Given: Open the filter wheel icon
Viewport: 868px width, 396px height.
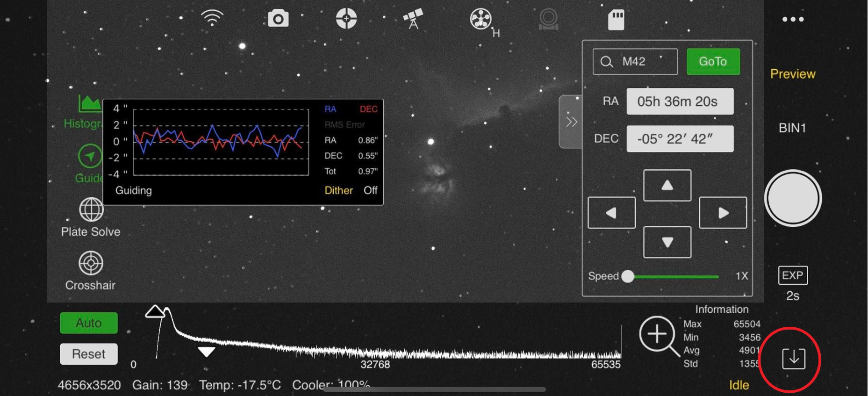Looking at the screenshot, I should [481, 19].
